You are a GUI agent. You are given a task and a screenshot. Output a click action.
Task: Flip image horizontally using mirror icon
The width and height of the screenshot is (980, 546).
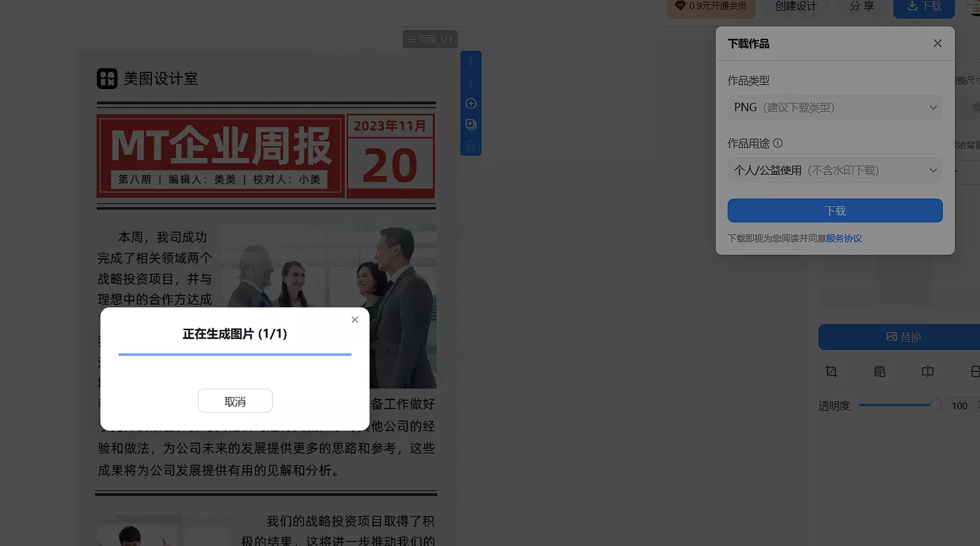[x=927, y=371]
